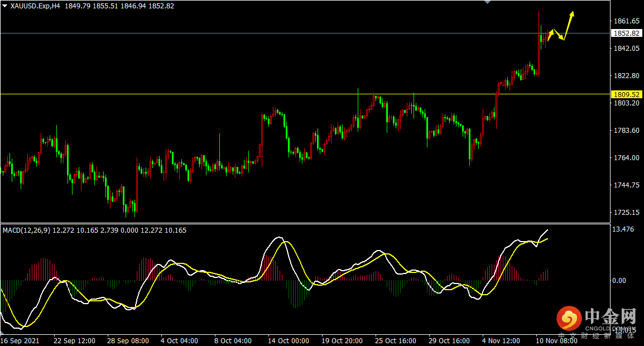The height and width of the screenshot is (346, 644).
Task: Click the 29 Oct 16:00 time label
Action: point(449,340)
